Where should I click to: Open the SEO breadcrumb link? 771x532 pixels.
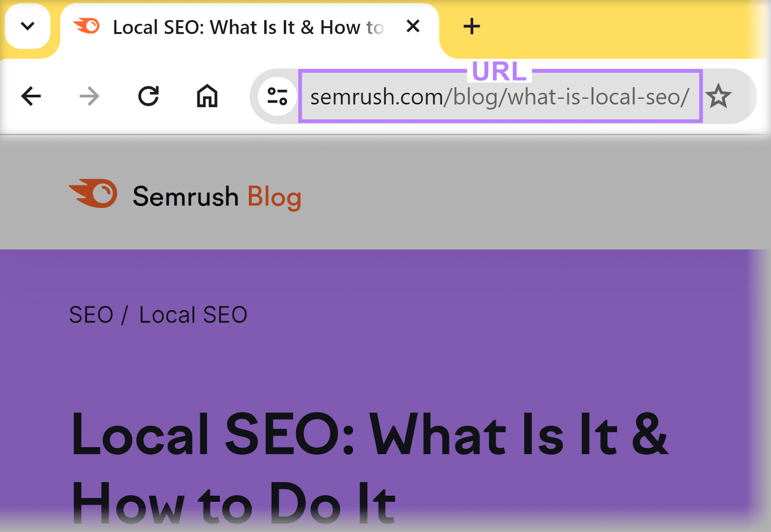(91, 315)
